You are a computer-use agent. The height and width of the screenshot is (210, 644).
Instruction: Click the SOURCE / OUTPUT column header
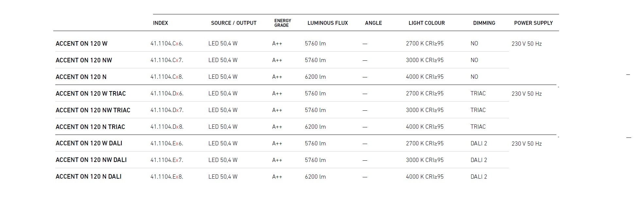(234, 23)
